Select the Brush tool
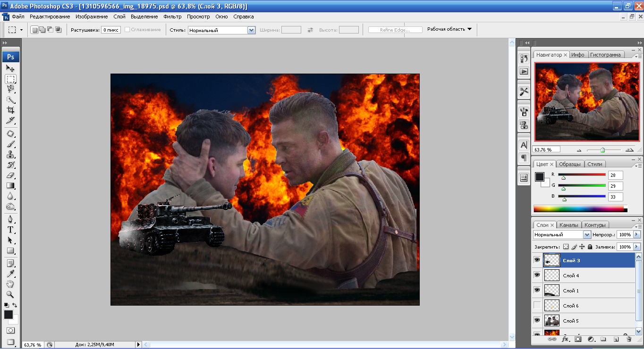Screen dimensions: 644x349 (10, 144)
